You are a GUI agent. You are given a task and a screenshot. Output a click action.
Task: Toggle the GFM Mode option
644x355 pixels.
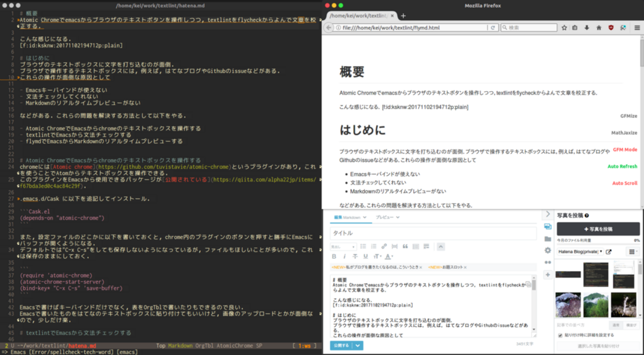(x=625, y=149)
